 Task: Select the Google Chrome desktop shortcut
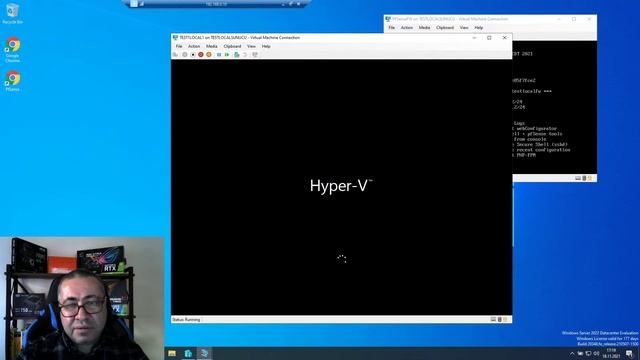tap(12, 50)
